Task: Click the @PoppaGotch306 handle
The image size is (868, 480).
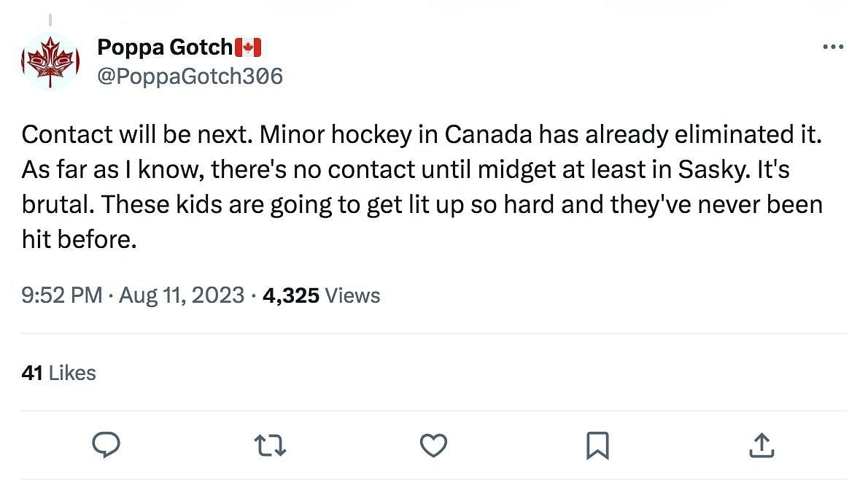Action: (x=190, y=76)
